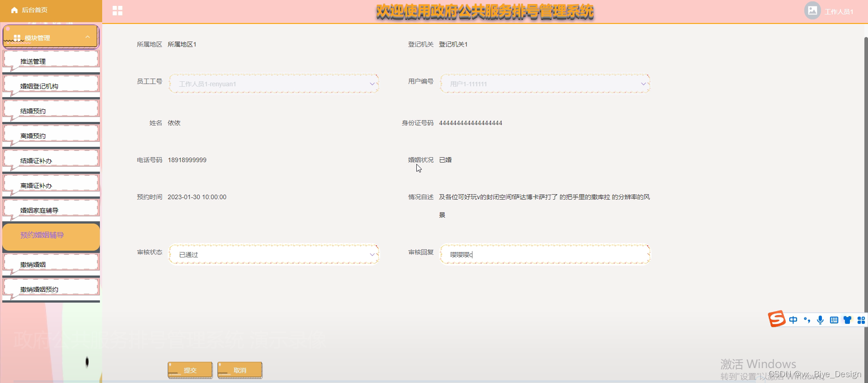Click the name value 依依
The height and width of the screenshot is (383, 868).
point(174,123)
